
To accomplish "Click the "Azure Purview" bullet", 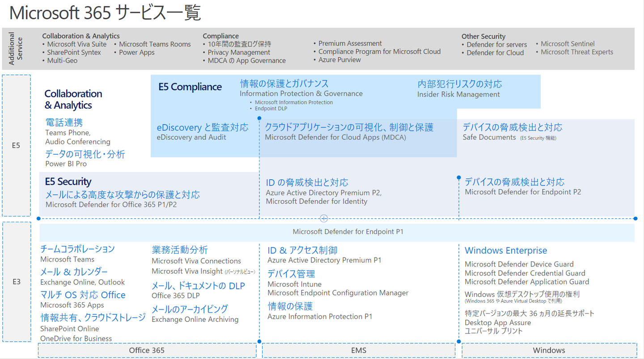I will [339, 59].
